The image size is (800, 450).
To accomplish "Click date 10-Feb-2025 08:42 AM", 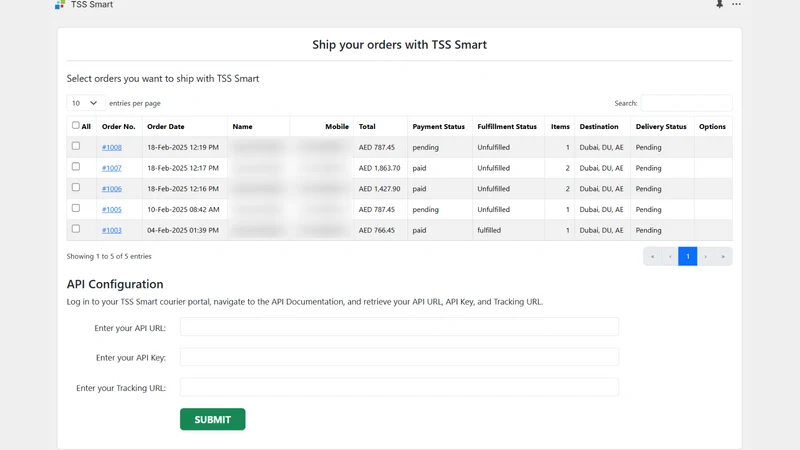I will 183,210.
